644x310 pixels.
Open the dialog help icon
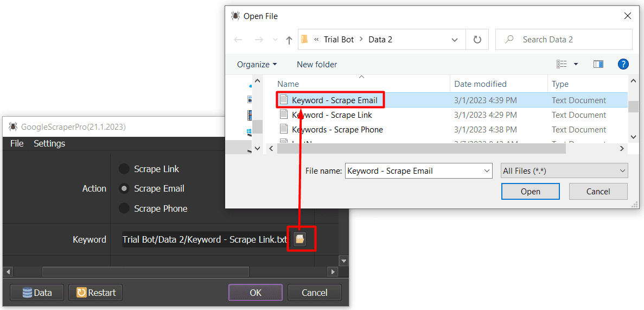[623, 64]
